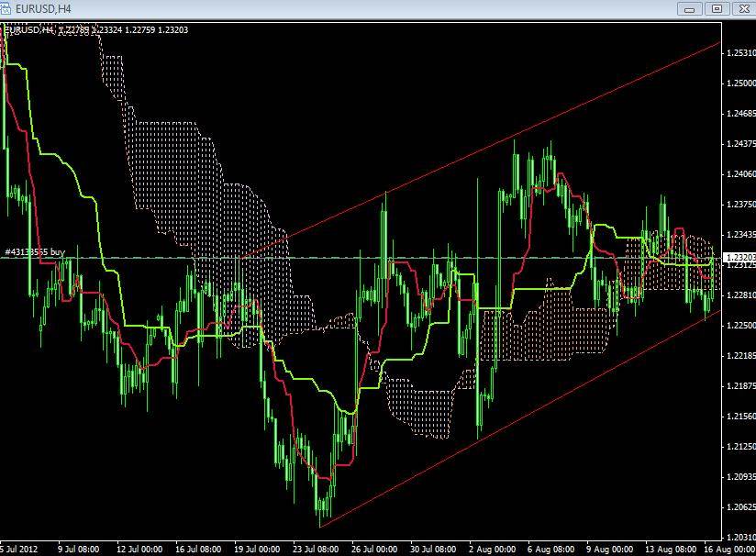Screen dimensions: 756x556
Task: Click the 19 Jul 00:00 time label
Action: [x=257, y=550]
